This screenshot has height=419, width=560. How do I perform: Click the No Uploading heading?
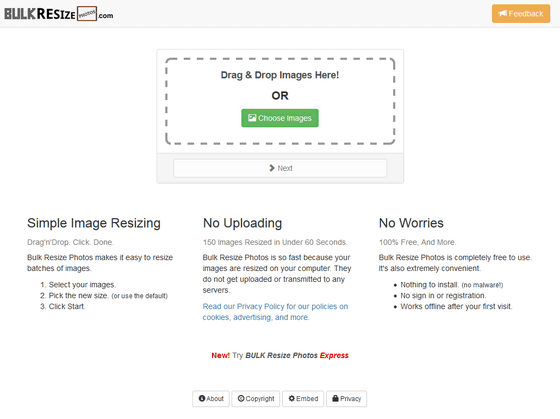pos(242,223)
